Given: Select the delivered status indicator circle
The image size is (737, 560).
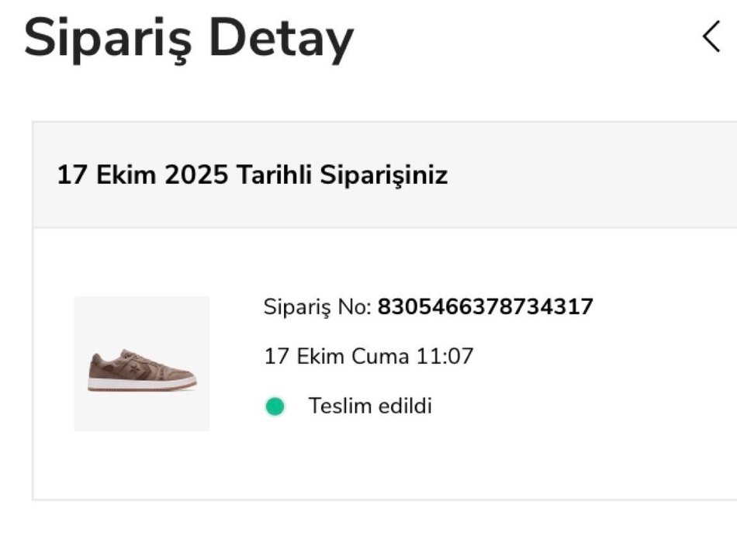Looking at the screenshot, I should tap(275, 404).
